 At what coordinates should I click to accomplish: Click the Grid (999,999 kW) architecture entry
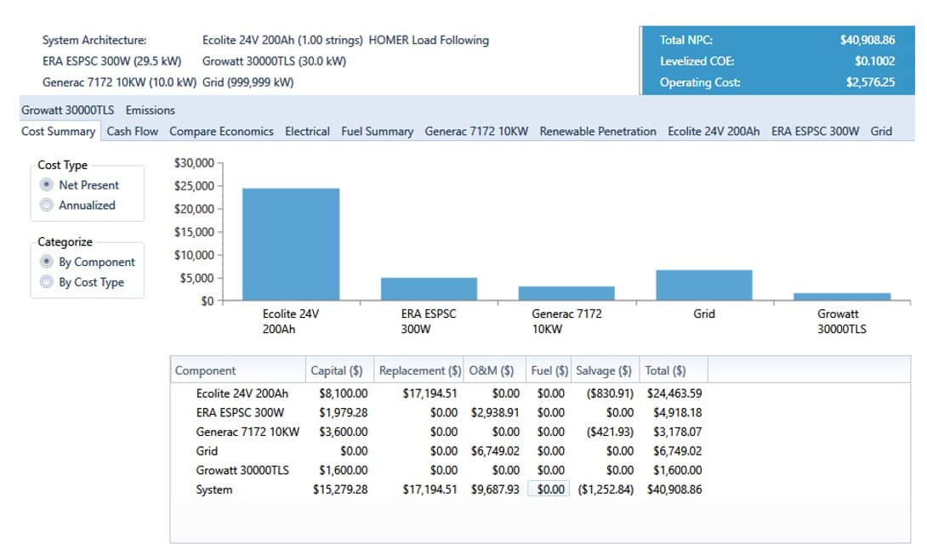[x=247, y=82]
